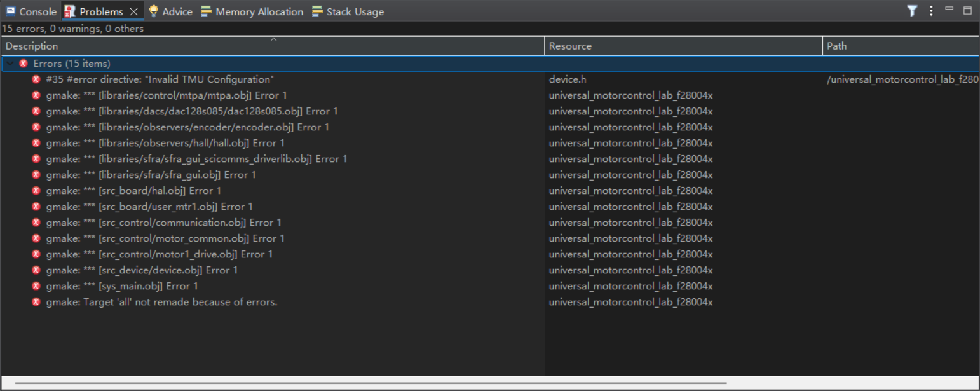Click the red error icon beside Errors group
The image size is (980, 391).
coord(24,64)
